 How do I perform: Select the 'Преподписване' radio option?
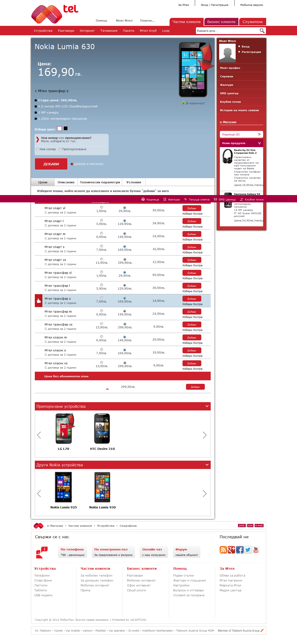(60, 149)
